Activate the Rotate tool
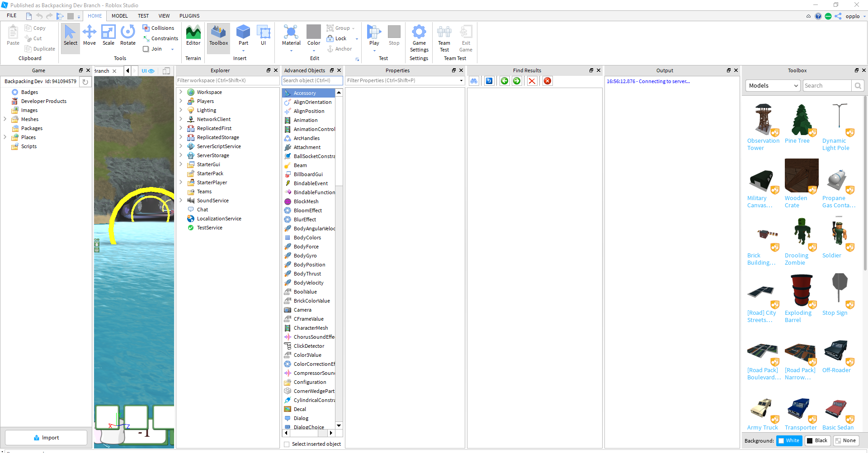This screenshot has width=868, height=453. (128, 35)
